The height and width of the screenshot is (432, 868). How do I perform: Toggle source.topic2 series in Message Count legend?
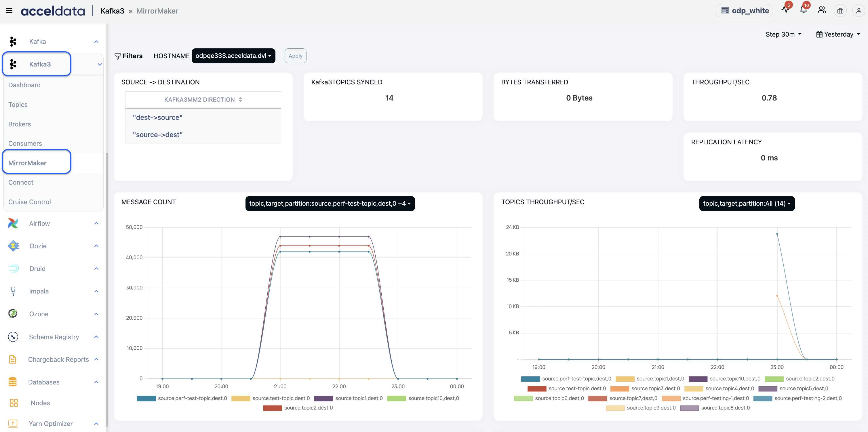coord(298,408)
